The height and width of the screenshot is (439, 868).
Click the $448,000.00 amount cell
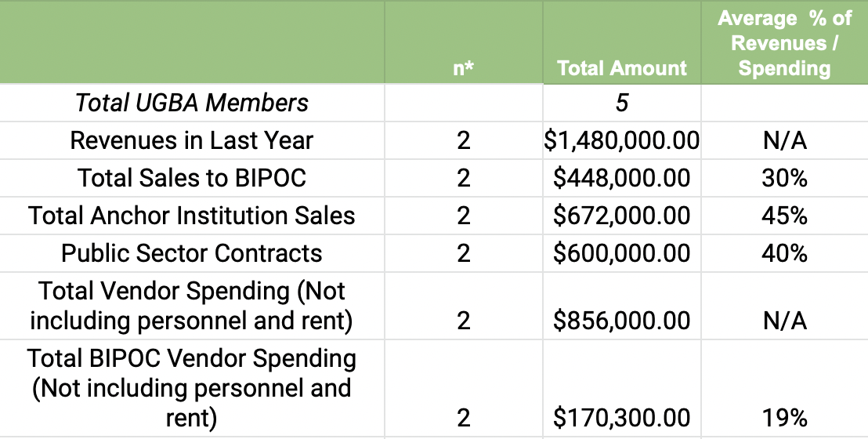pyautogui.click(x=622, y=179)
